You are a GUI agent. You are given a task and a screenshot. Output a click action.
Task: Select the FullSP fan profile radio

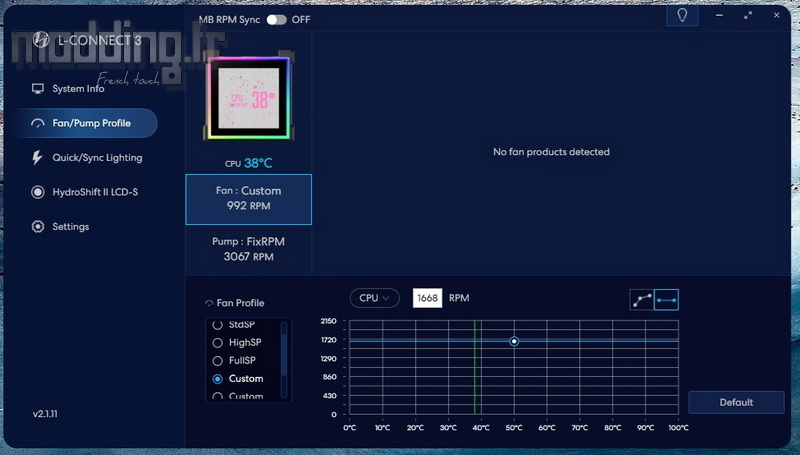coord(218,360)
